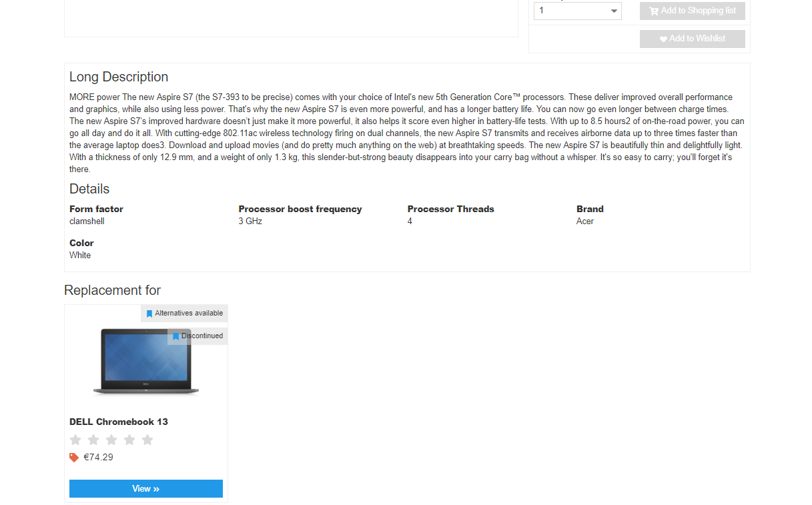Click the heart icon on the Add to Wishlist button
The width and height of the screenshot is (812, 505).
[663, 39]
